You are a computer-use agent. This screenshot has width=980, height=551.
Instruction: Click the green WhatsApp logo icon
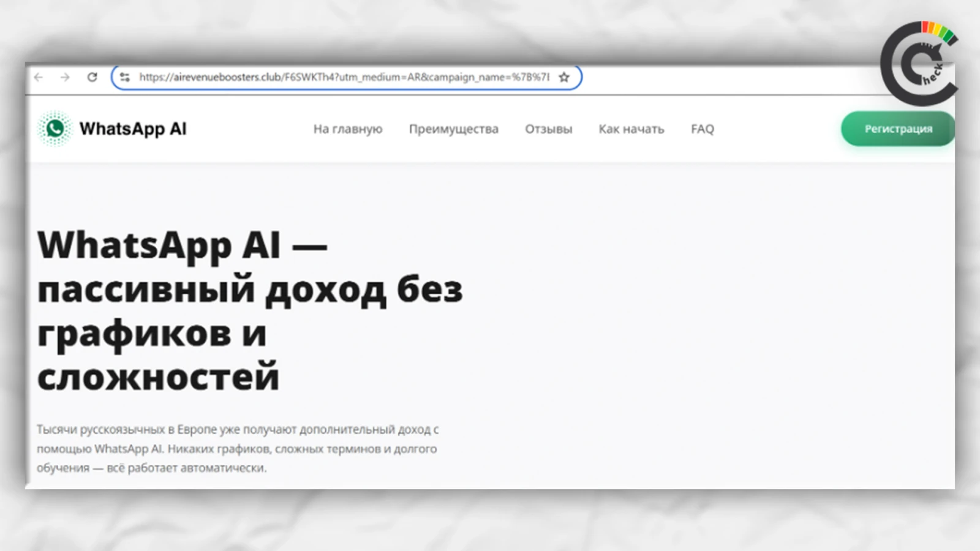coord(55,129)
